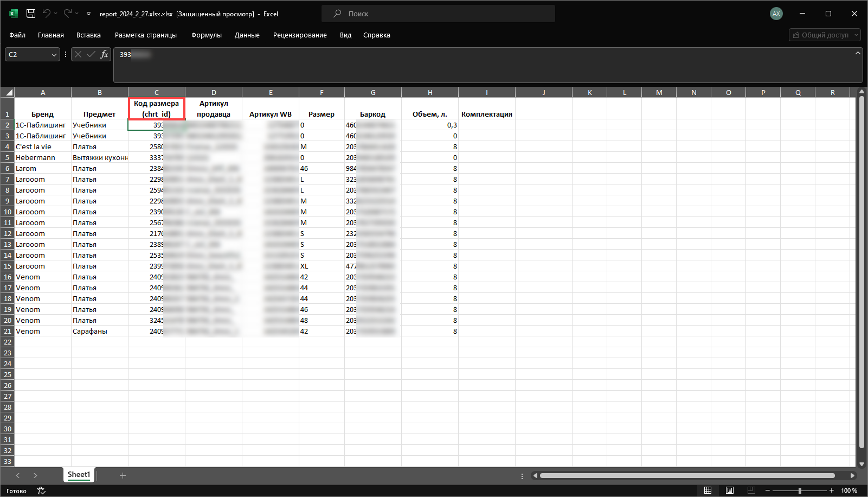Open the Разметка страницы tab

(146, 35)
